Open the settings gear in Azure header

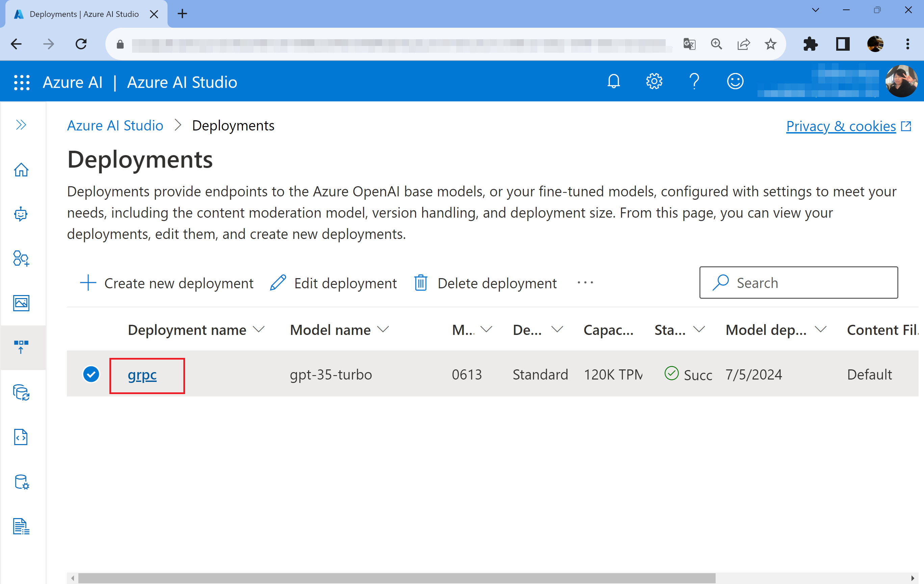tap(654, 81)
